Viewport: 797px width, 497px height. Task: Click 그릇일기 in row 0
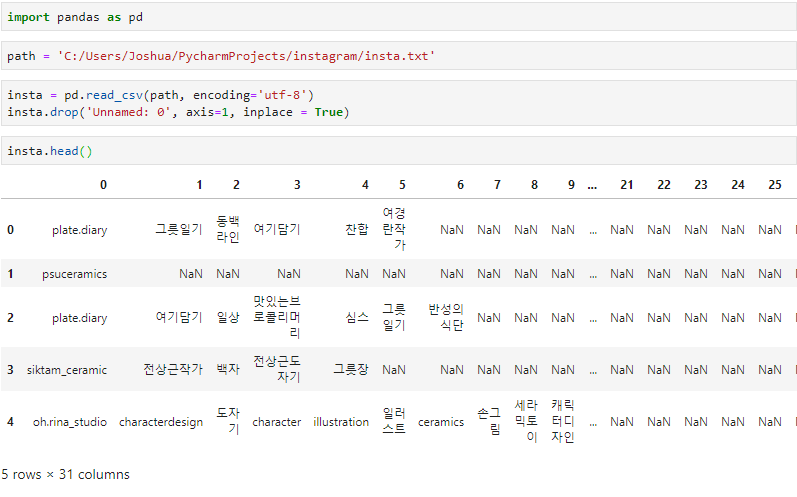coord(179,230)
